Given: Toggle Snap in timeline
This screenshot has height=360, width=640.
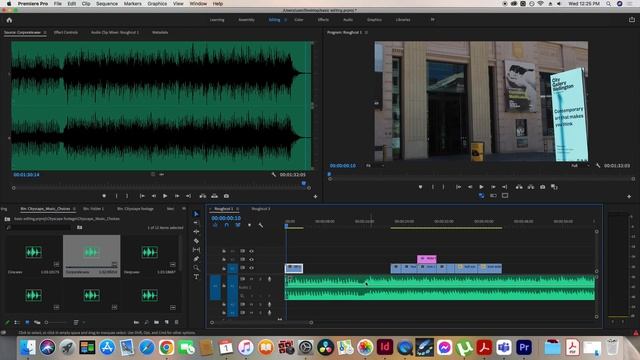Looking at the screenshot, I should [227, 225].
